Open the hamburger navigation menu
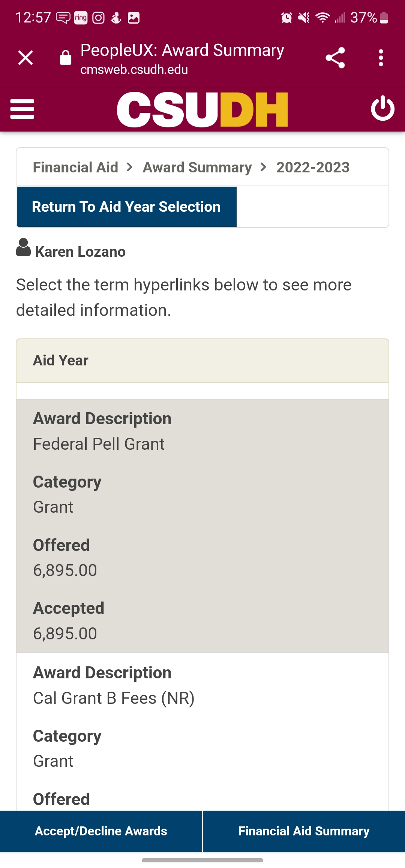Screen dimensions: 405x868 tap(22, 109)
